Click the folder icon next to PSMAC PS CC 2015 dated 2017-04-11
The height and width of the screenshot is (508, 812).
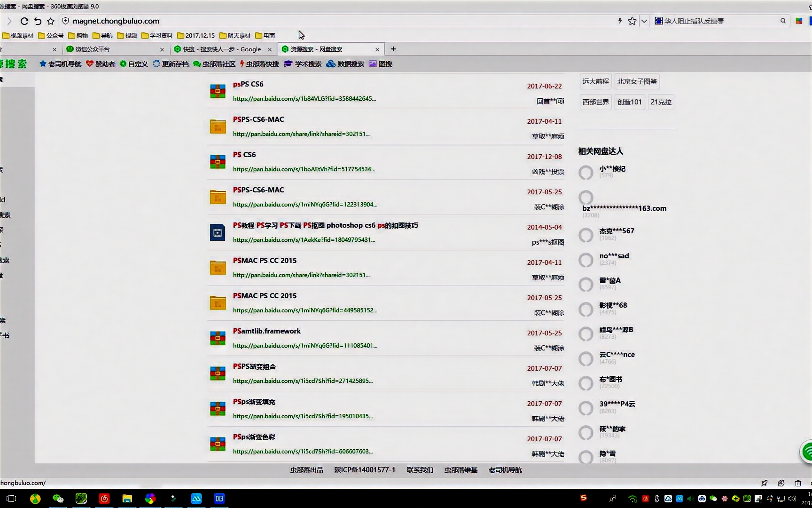point(218,267)
